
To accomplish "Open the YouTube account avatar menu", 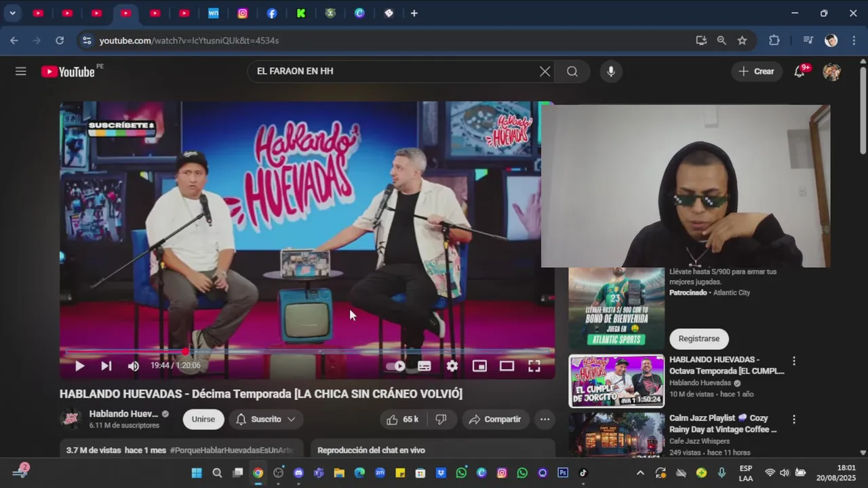I will click(x=831, y=71).
